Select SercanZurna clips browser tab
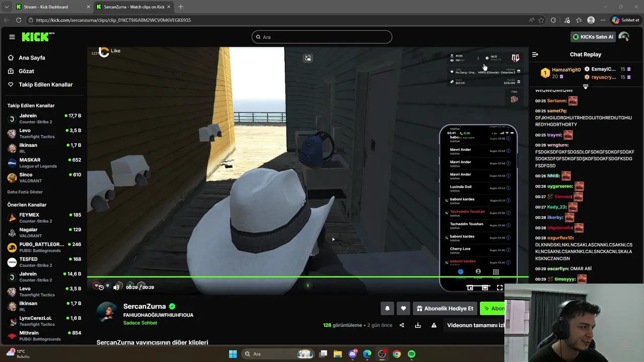Viewport: 644px width, 362px height. pos(134,7)
